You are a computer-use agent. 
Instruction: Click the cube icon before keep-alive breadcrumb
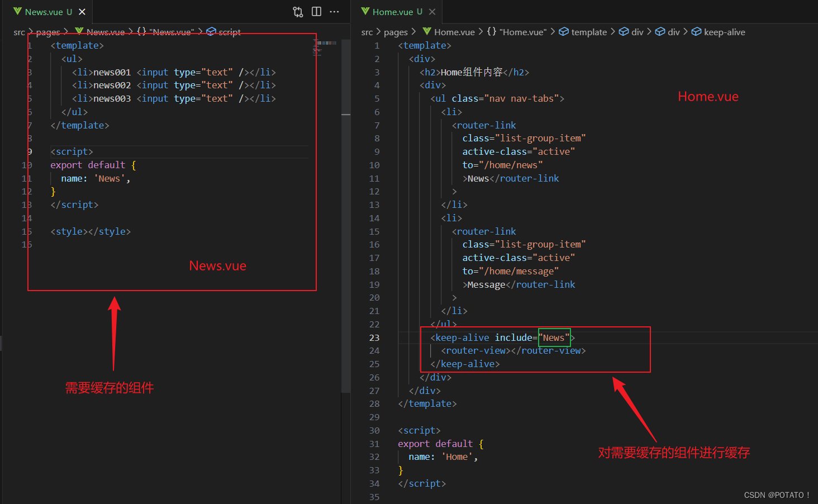(x=696, y=32)
